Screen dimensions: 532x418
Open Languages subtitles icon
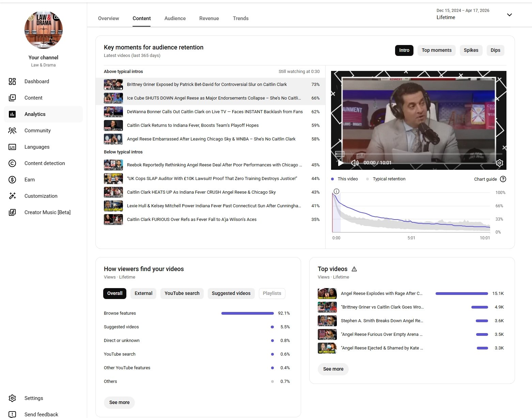click(x=12, y=147)
